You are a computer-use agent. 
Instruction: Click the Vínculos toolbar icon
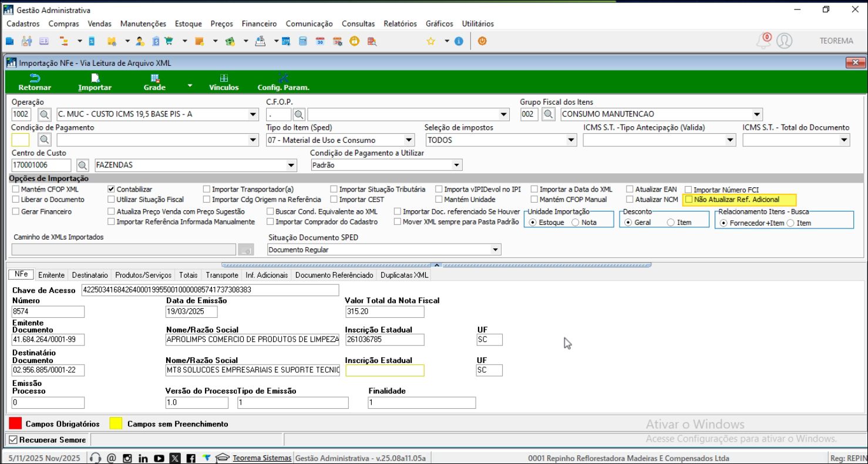[x=224, y=82]
